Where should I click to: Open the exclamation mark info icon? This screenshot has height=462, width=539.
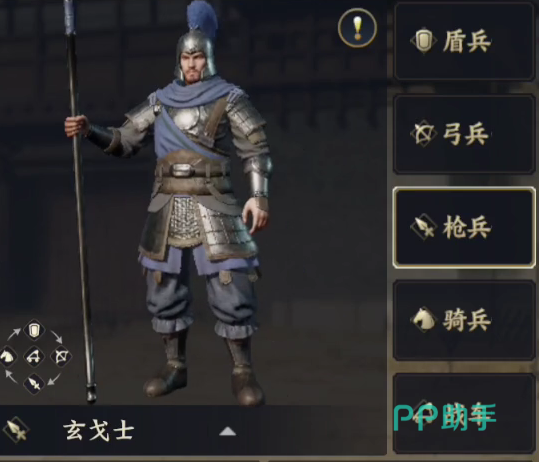pos(358,28)
